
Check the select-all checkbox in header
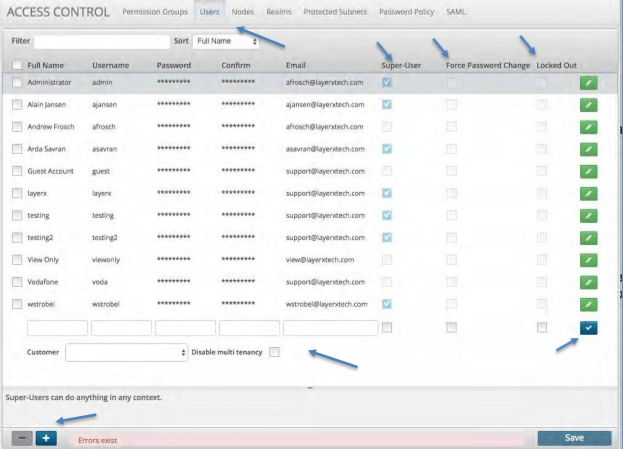[17, 65]
